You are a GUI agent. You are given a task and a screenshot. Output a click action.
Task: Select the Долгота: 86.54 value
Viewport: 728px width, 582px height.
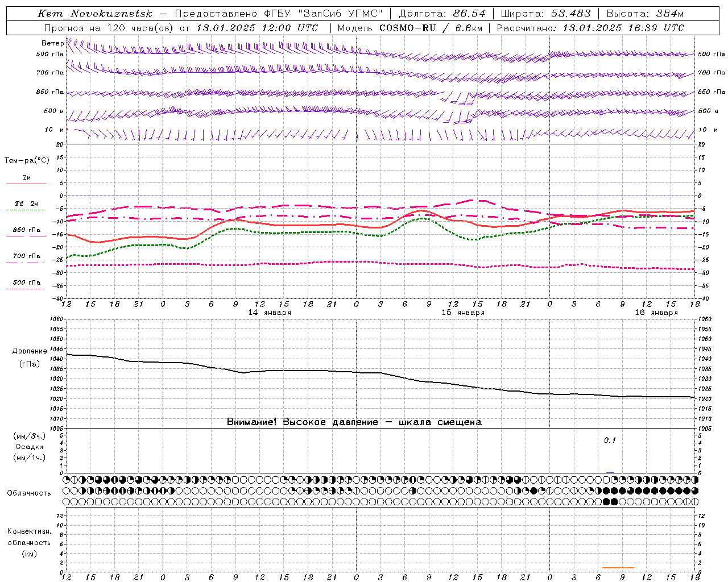coord(442,14)
